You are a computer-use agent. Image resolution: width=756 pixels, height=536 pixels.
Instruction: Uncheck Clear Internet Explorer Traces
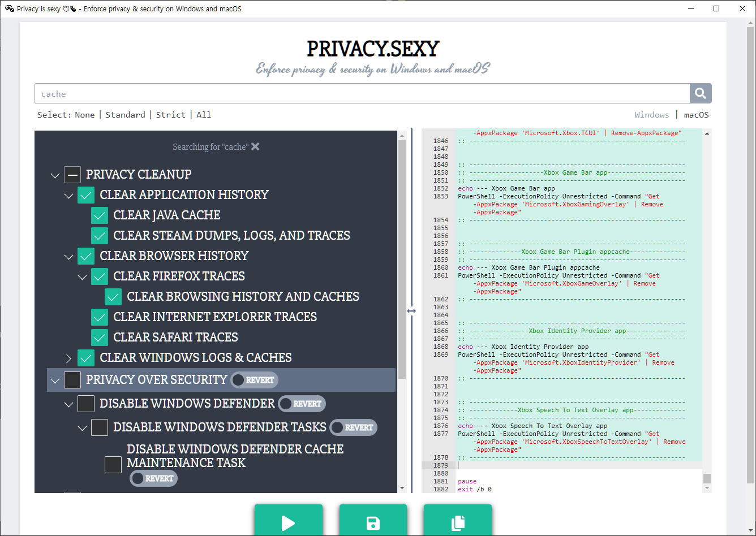coord(100,317)
